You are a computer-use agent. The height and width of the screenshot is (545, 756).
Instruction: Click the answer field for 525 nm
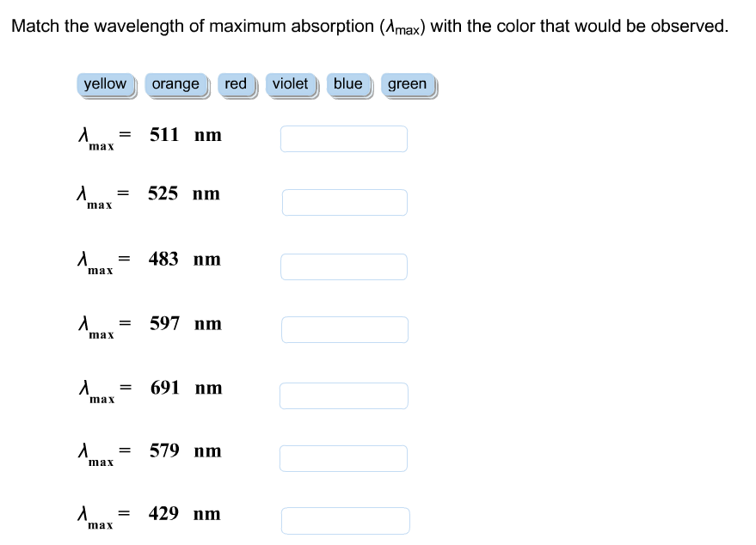(x=344, y=202)
